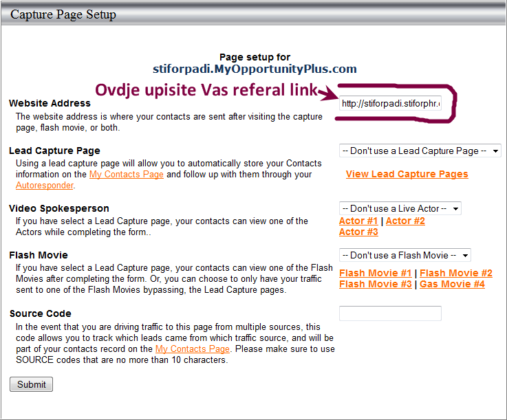Open the View Lead Capture Pages link
Viewport: 507px width, 420px height.
click(407, 174)
